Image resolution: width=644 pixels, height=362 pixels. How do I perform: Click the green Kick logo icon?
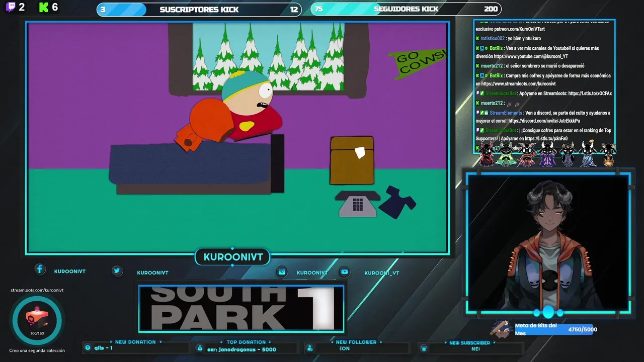point(44,7)
